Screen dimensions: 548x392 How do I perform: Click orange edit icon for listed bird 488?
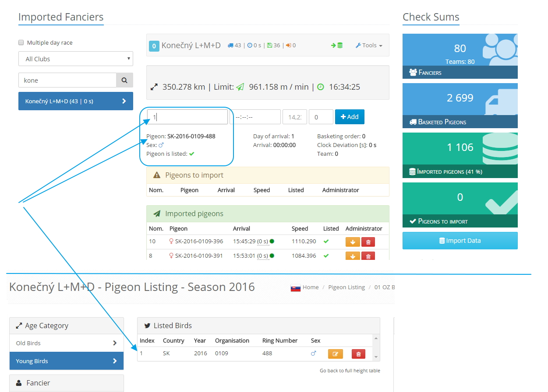(335, 354)
